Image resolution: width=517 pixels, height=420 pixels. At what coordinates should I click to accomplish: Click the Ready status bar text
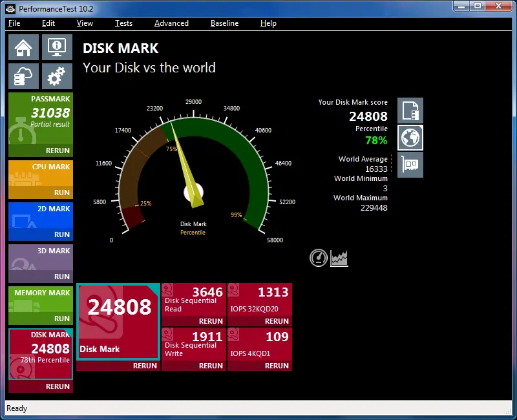[17, 408]
